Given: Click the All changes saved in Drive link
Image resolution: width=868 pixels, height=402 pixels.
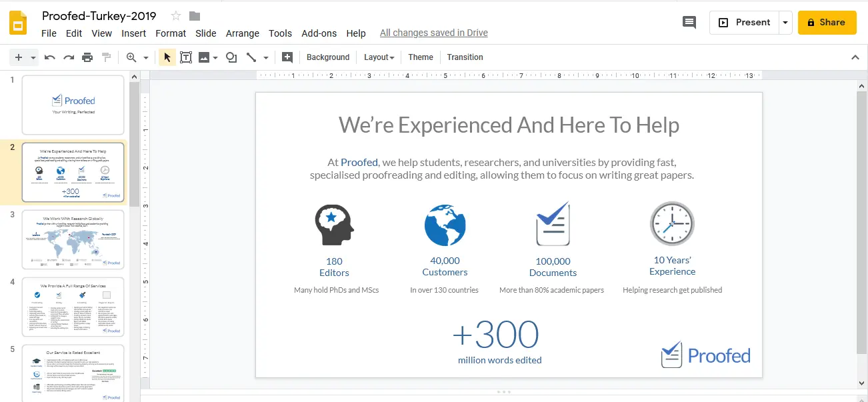Looking at the screenshot, I should (434, 33).
